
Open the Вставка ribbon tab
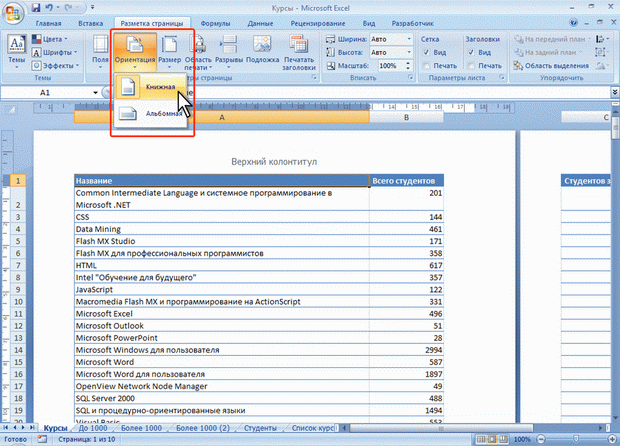click(91, 23)
